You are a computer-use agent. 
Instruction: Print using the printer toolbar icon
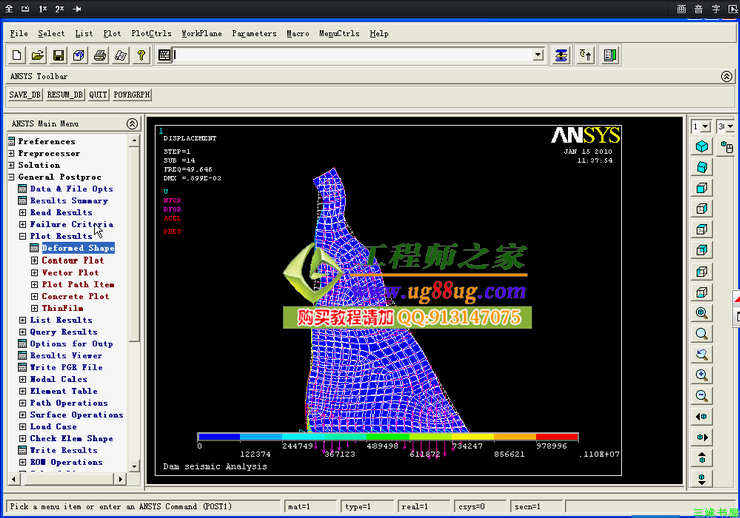(100, 55)
